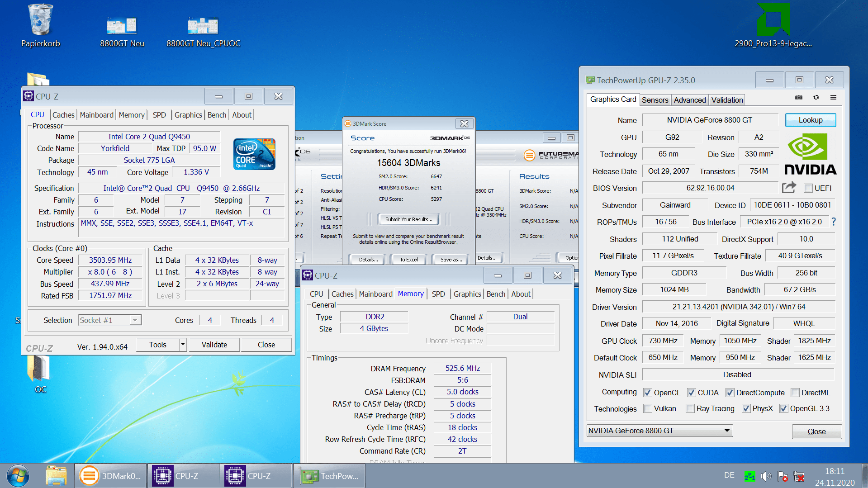
Task: Click the BIOS Version field 62.92.16.00.04
Action: coord(710,188)
